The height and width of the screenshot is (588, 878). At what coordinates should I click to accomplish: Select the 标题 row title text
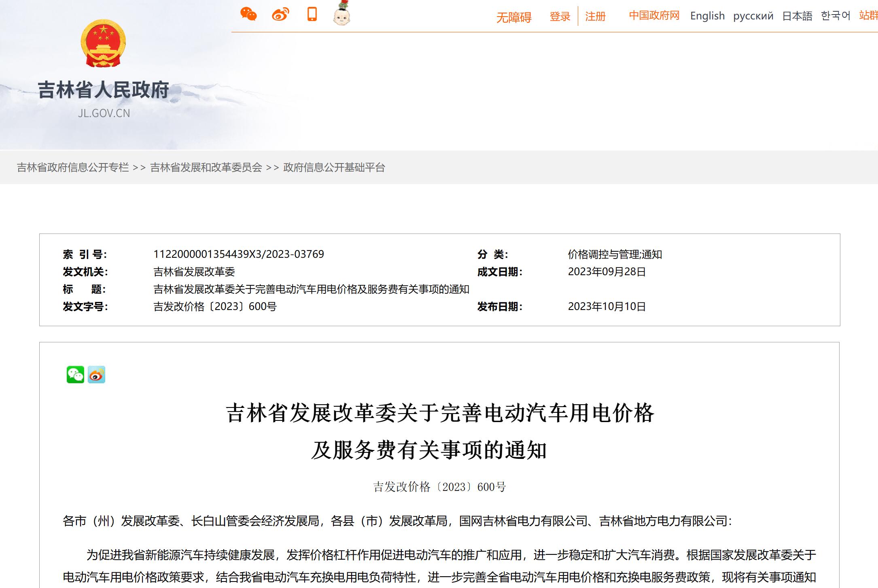pos(311,289)
